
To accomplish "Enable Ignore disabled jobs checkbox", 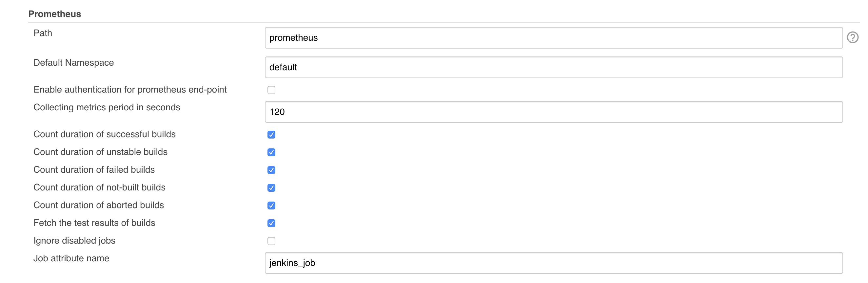I will [x=271, y=241].
